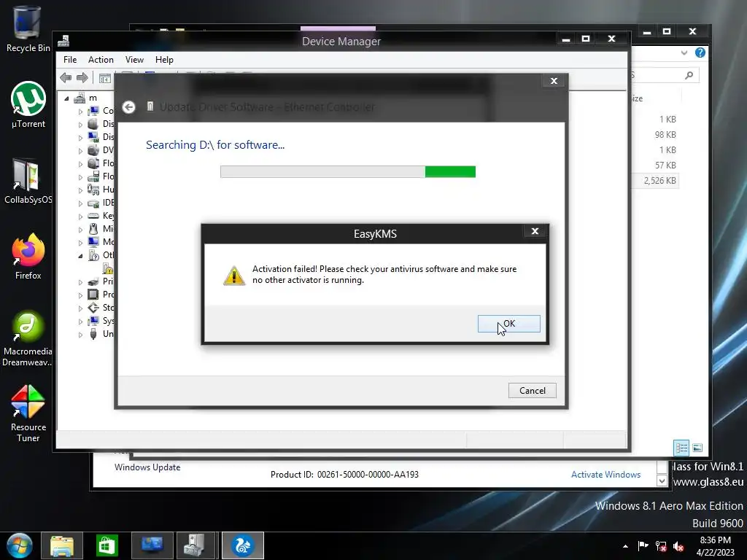Image resolution: width=747 pixels, height=560 pixels.
Task: Expand the 'Pri' print queues node
Action: pos(80,282)
